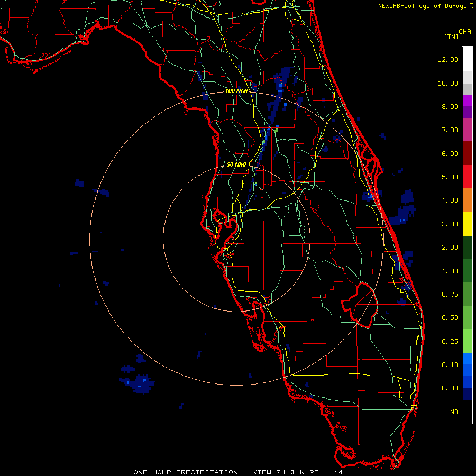Pick the pink swatch beside 7.00
Viewport: 476px width, 476px height.
(467, 130)
